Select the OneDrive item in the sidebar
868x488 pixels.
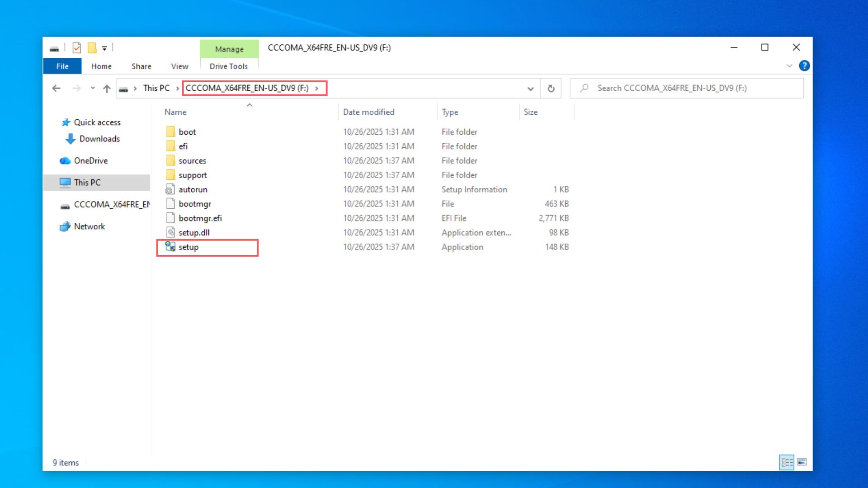coord(90,160)
